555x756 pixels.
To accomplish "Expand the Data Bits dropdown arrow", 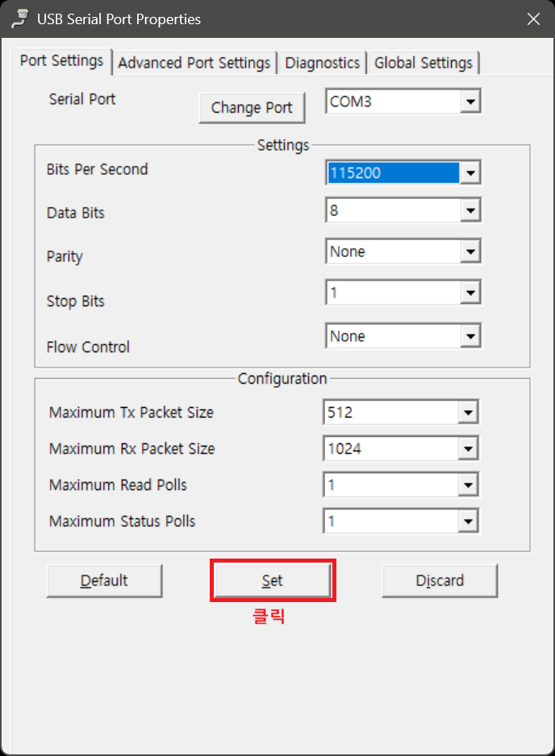I will point(470,212).
